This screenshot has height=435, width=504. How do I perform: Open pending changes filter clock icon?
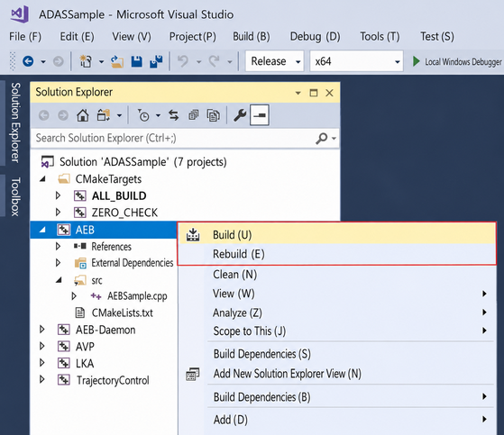tap(143, 115)
